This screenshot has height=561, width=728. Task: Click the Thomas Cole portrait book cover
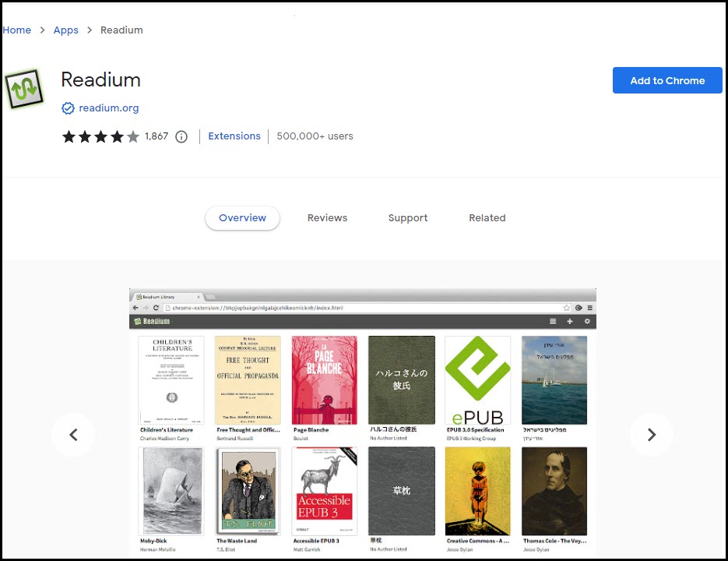click(x=554, y=492)
